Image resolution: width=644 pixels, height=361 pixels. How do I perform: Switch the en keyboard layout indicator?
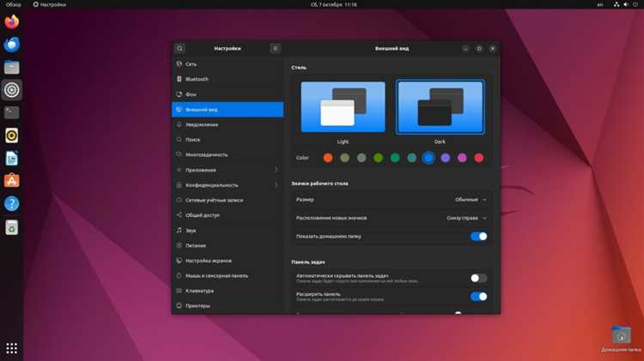pyautogui.click(x=600, y=4)
